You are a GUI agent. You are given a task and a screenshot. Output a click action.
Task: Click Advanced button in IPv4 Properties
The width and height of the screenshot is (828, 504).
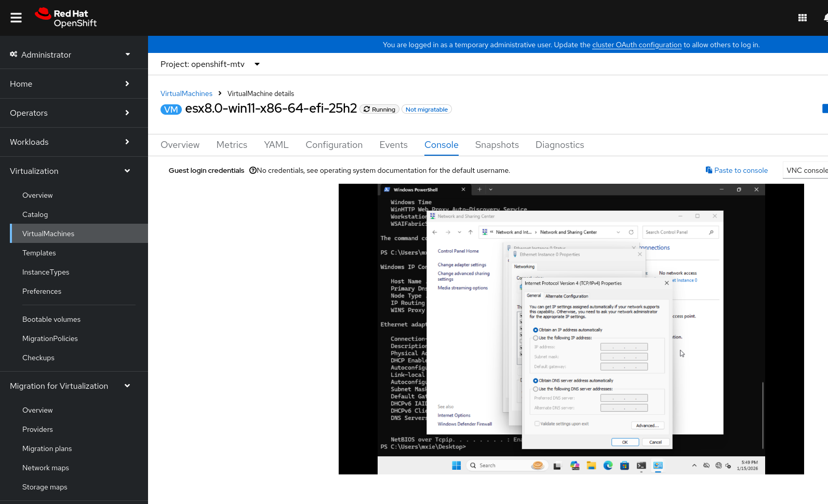click(647, 426)
